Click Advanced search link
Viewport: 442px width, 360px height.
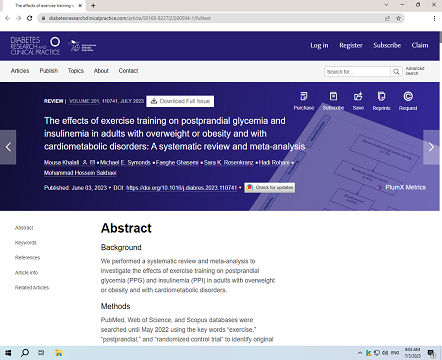coord(415,71)
